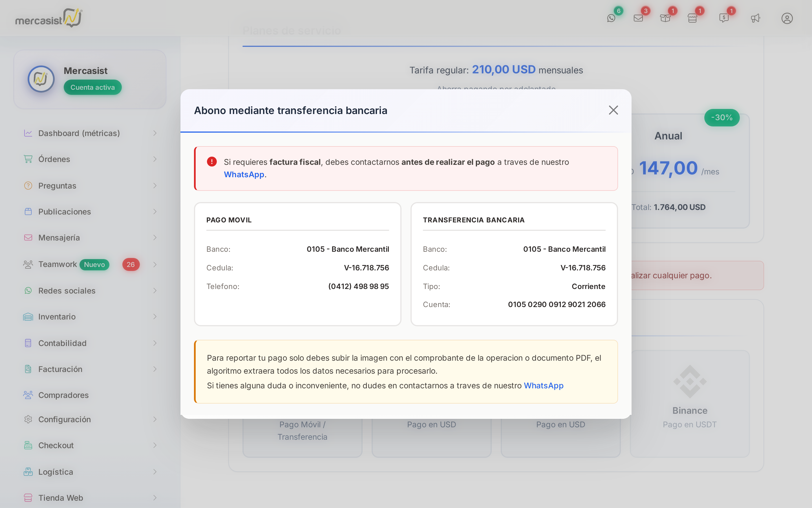
Task: Click the -30% discount badge
Action: click(x=722, y=118)
